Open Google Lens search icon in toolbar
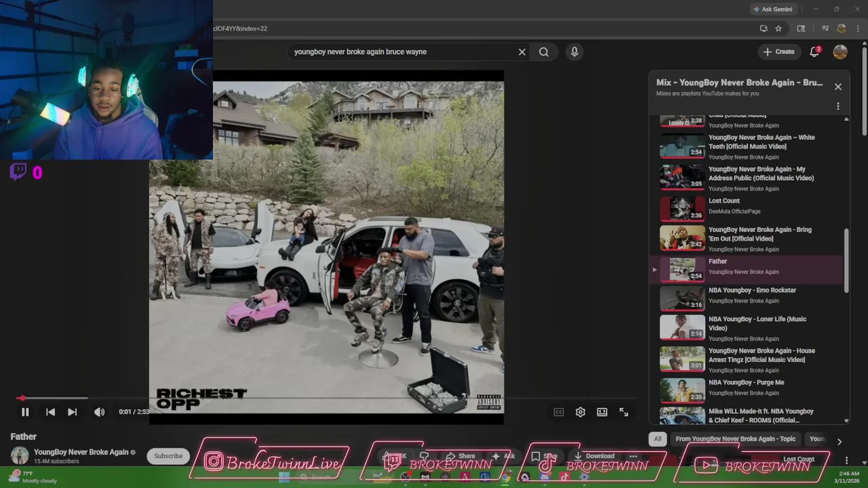Screen dimensions: 868x488 tap(801, 28)
